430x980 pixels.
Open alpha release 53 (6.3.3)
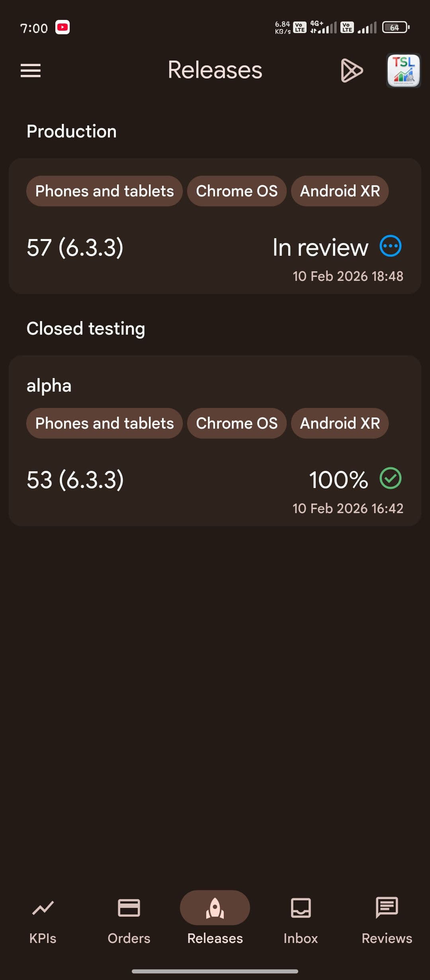pos(75,480)
